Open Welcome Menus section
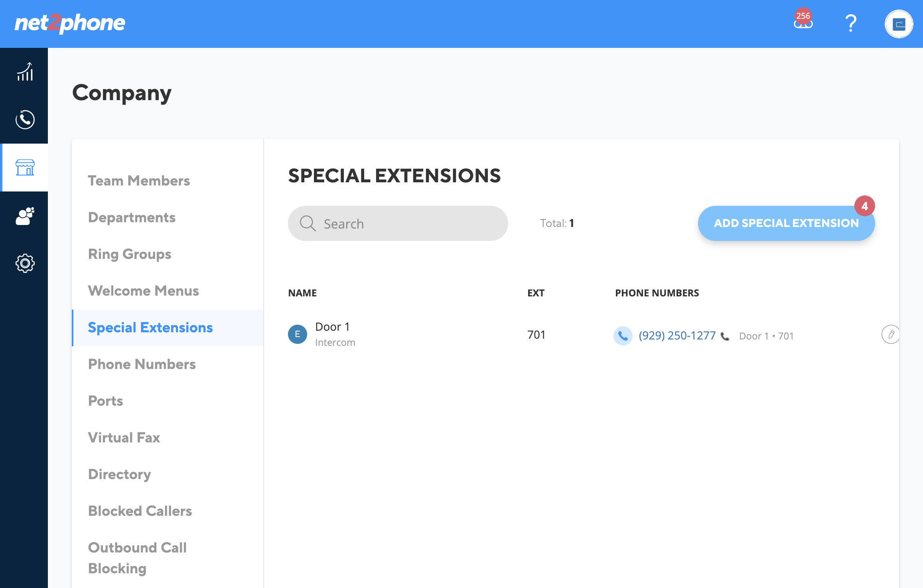This screenshot has height=588, width=923. [143, 291]
